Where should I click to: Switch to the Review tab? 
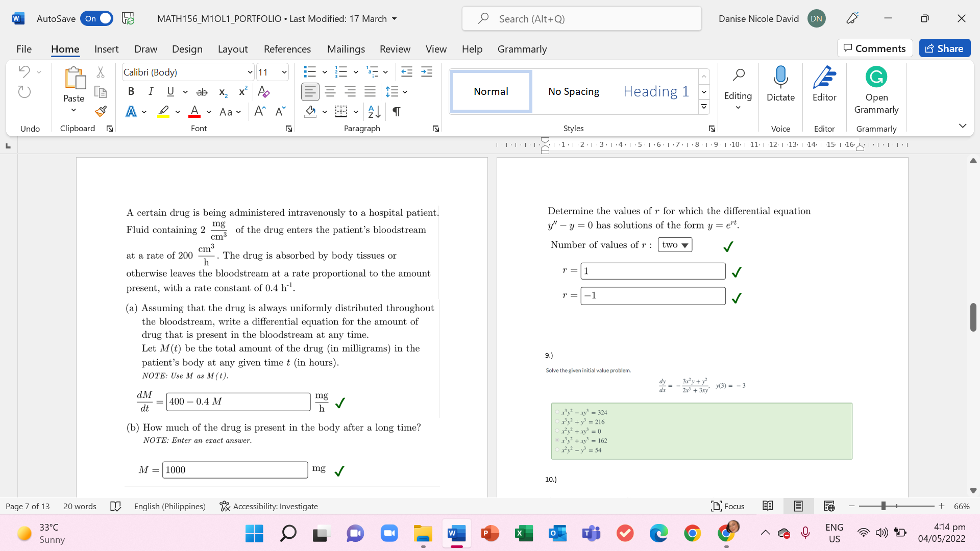(395, 49)
